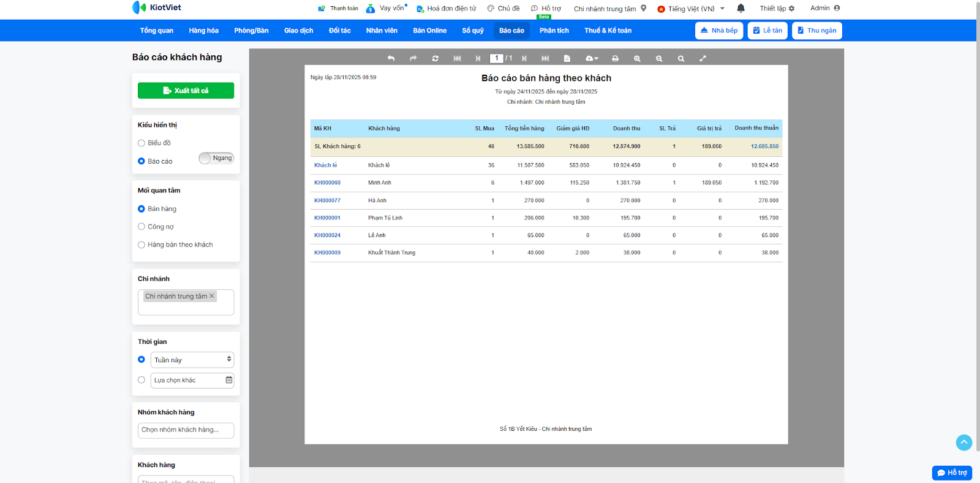Open the Hàng hóa menu

click(x=203, y=31)
